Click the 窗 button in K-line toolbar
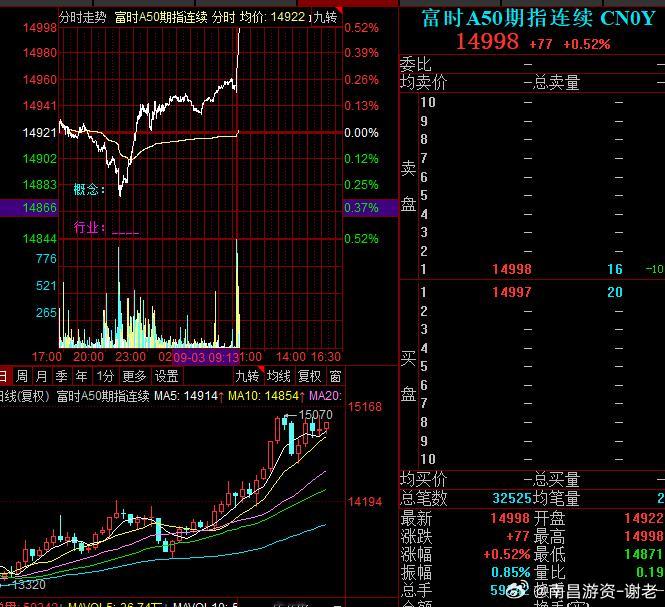 click(335, 376)
